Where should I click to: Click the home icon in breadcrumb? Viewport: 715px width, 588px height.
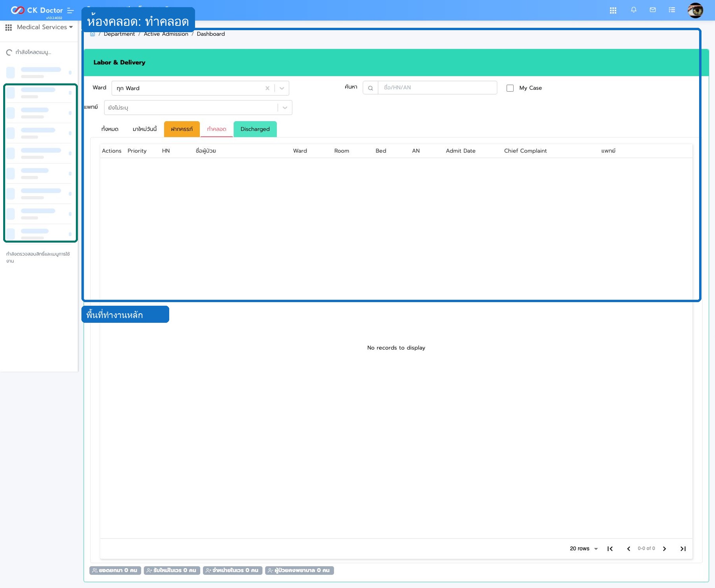[93, 34]
